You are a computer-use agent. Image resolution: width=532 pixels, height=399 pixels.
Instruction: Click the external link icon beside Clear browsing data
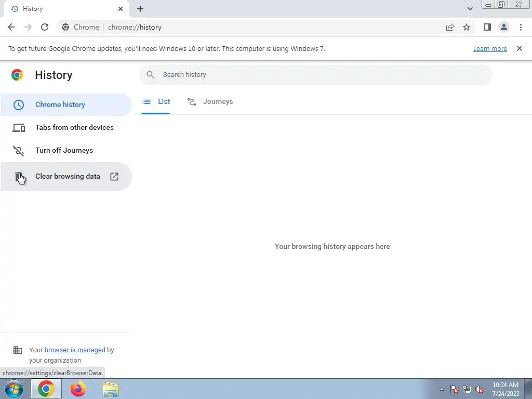[114, 177]
